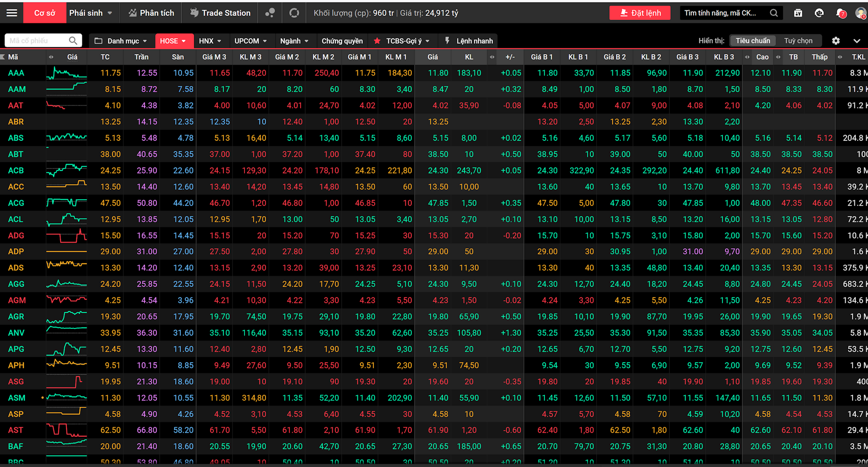Sort by the TC column header
Screen dimensions: 868x467
[105, 57]
